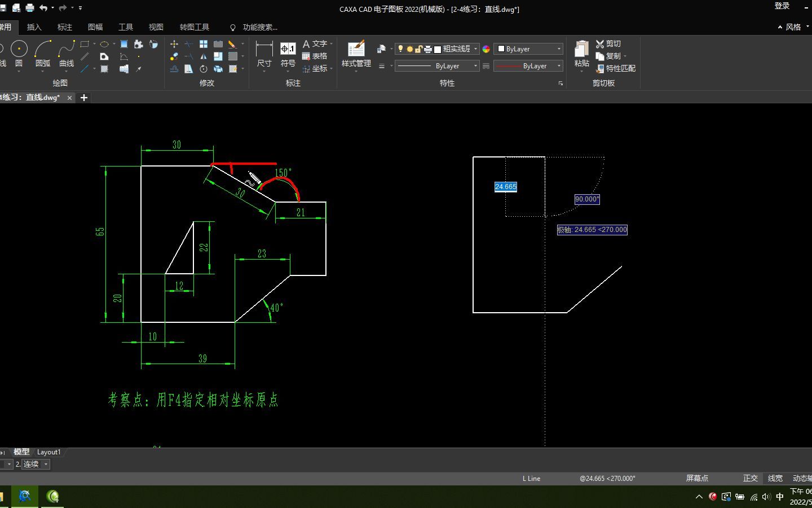
Task: Toggle layer printable printer icon
Action: click(428, 49)
